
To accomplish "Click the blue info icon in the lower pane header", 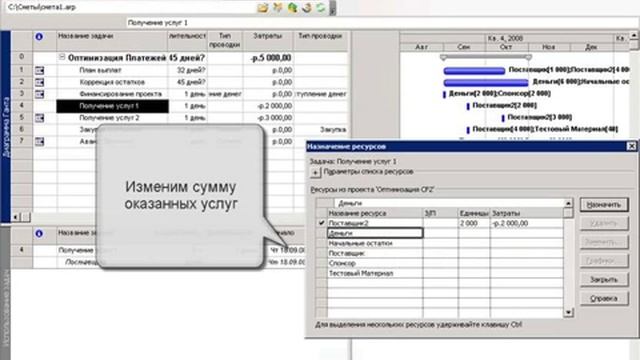I will 39,233.
